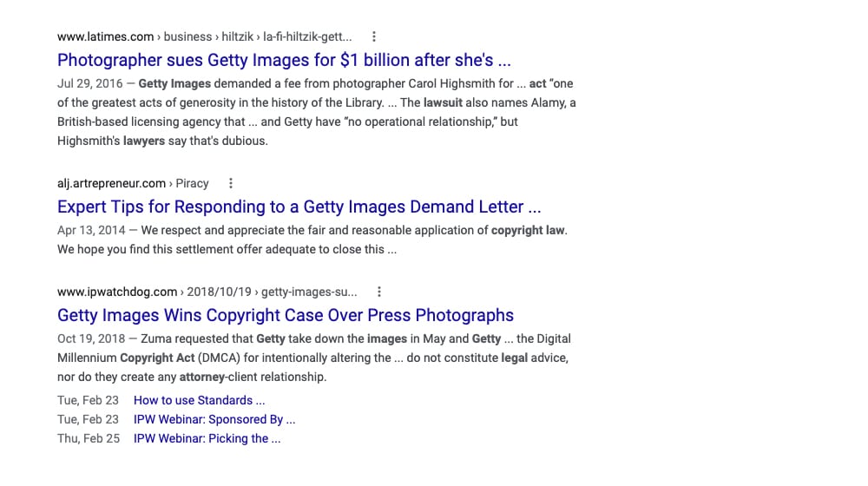
Task: Click the www.ipwatchdog.com breadcrumb URL
Action: tap(207, 292)
